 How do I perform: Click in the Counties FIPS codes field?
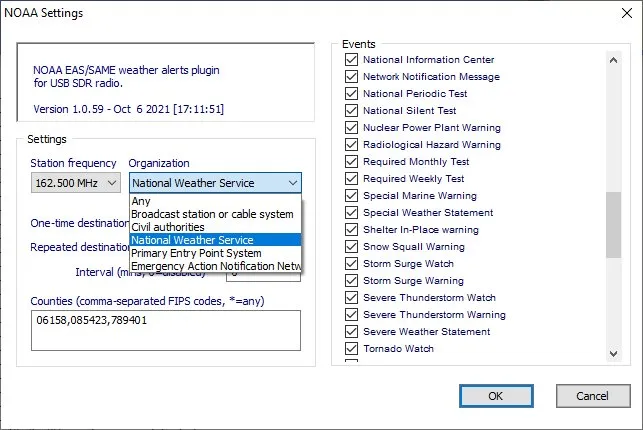pos(165,330)
